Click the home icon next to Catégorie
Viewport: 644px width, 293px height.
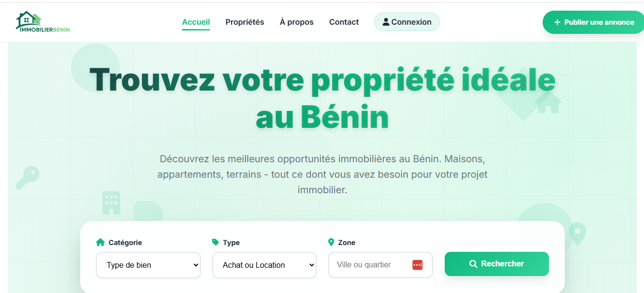(x=100, y=242)
